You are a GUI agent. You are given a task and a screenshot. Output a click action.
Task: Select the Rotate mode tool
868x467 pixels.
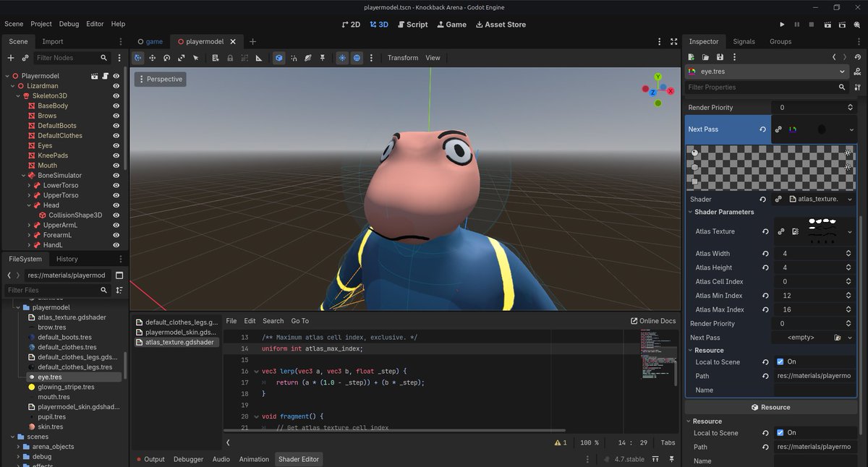(167, 58)
